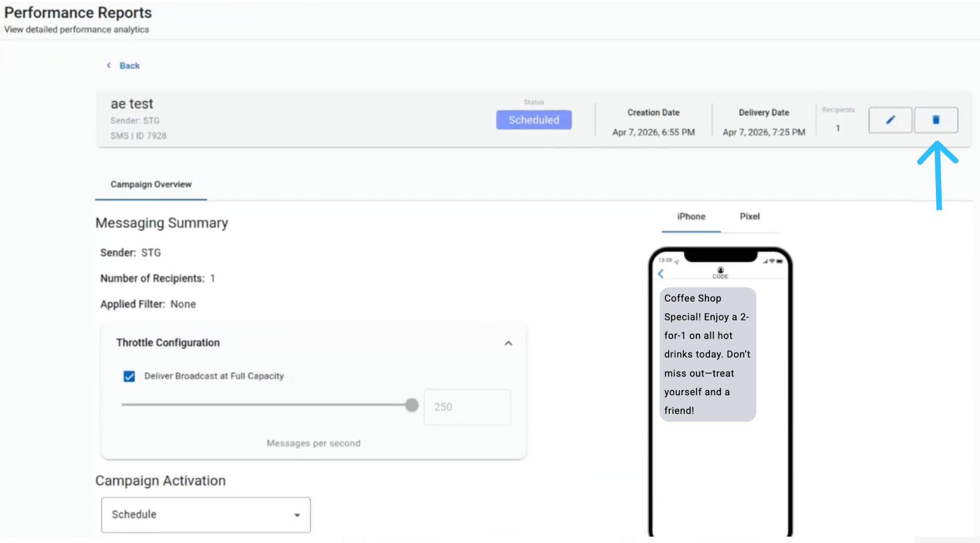Click the Schedule dropdown arrow
This screenshot has width=980, height=543.
tap(297, 515)
